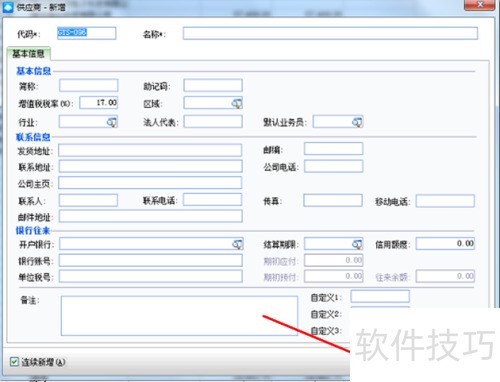The image size is (500, 382).
Task: Close the 供应商-新增 dialog
Action: [x=480, y=5]
